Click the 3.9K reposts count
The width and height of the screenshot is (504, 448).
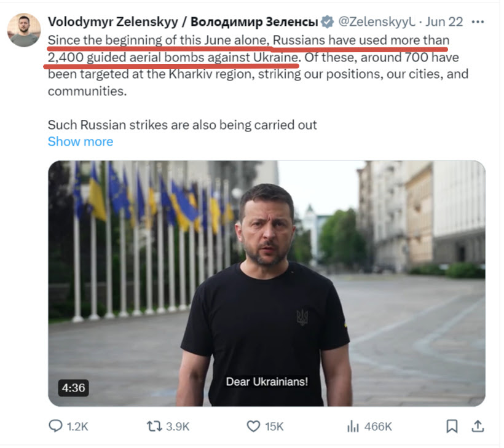pyautogui.click(x=179, y=426)
